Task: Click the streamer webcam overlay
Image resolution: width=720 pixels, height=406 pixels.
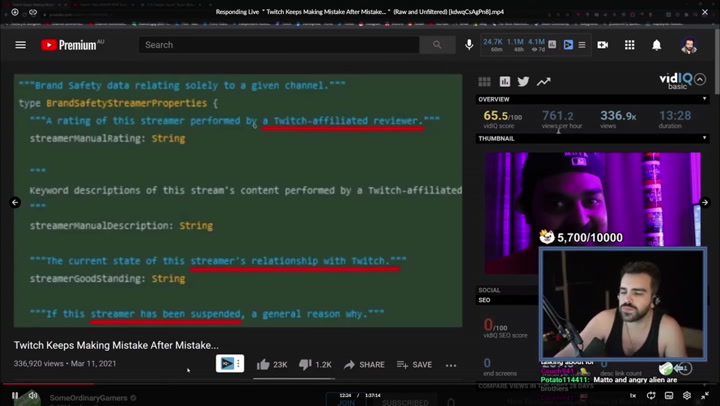Action: (x=623, y=304)
